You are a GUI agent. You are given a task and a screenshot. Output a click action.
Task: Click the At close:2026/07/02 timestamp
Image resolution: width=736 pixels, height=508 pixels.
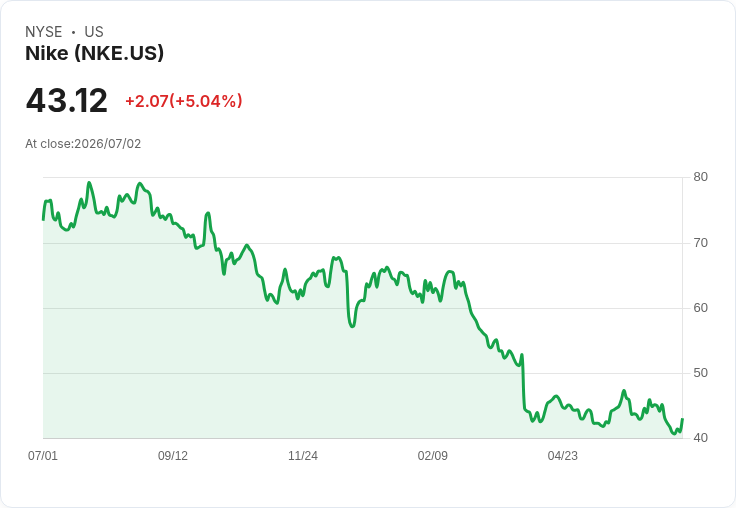tap(83, 144)
